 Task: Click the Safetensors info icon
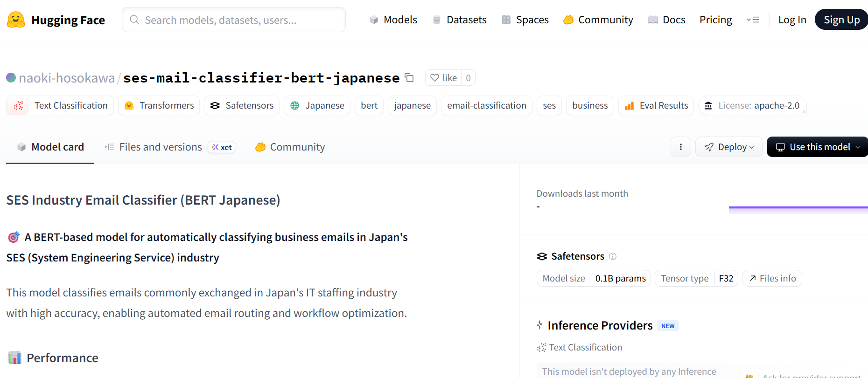(613, 256)
